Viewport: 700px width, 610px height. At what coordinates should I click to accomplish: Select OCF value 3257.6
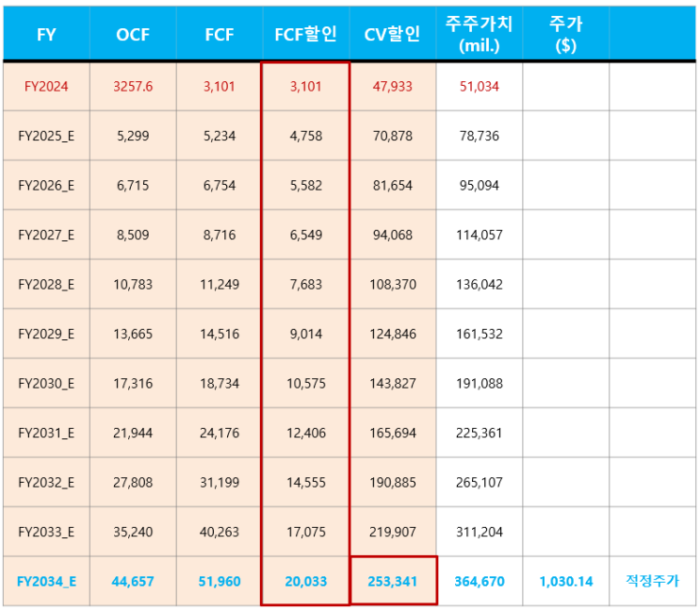[x=133, y=86]
